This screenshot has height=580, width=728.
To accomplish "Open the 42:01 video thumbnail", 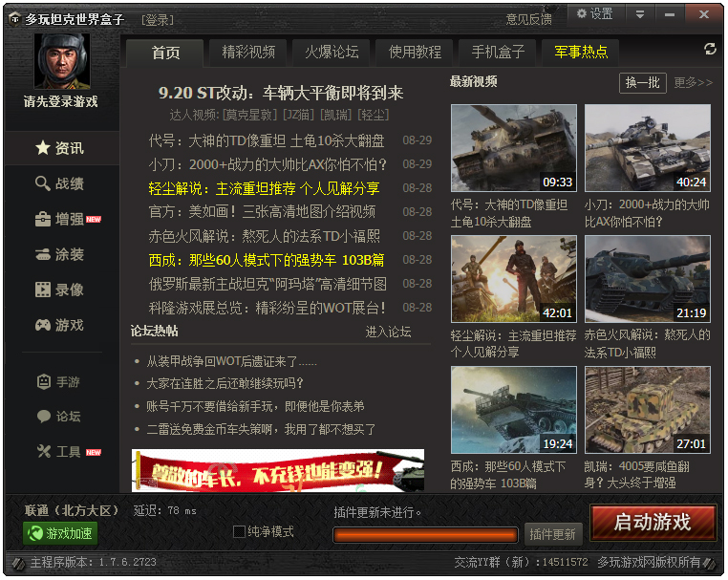I will click(513, 279).
